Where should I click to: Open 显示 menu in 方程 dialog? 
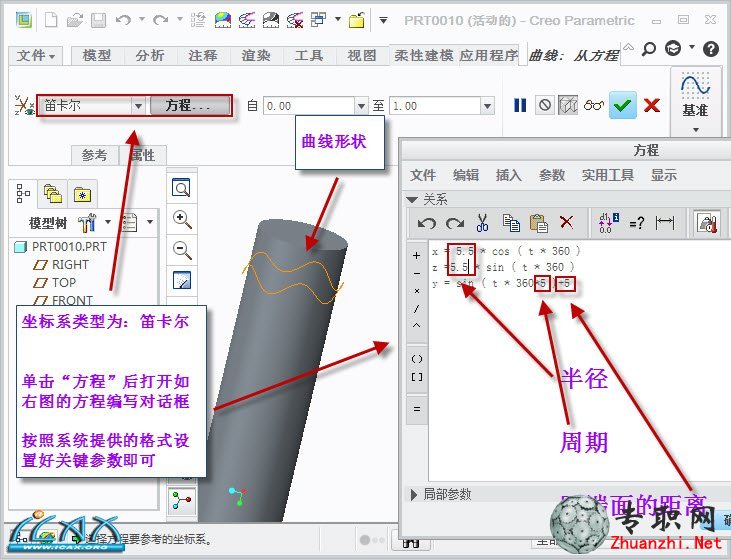click(x=664, y=175)
